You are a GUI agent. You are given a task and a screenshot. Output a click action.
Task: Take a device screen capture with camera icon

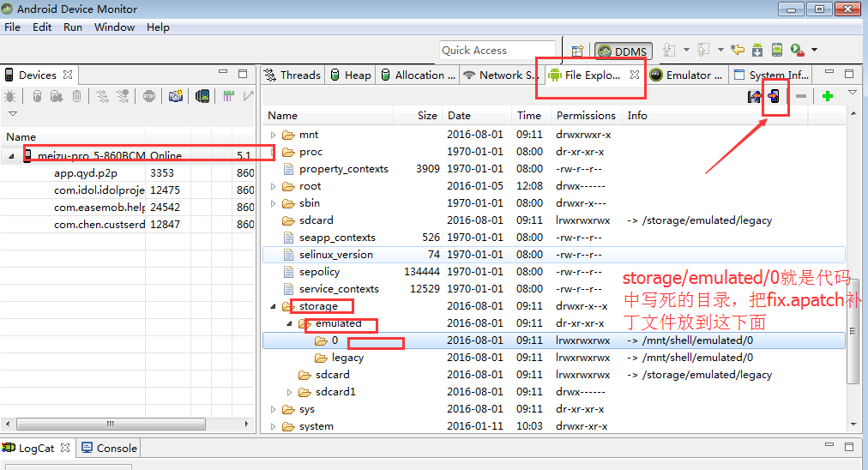[x=176, y=96]
